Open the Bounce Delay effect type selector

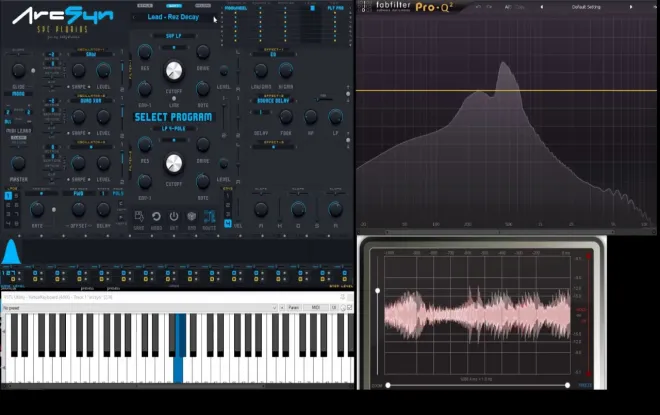coord(273,101)
